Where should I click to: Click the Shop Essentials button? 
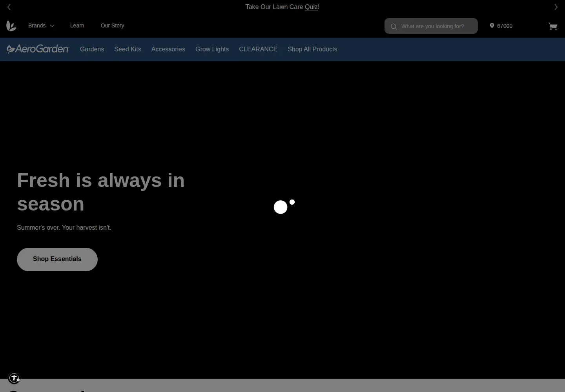coord(57,259)
